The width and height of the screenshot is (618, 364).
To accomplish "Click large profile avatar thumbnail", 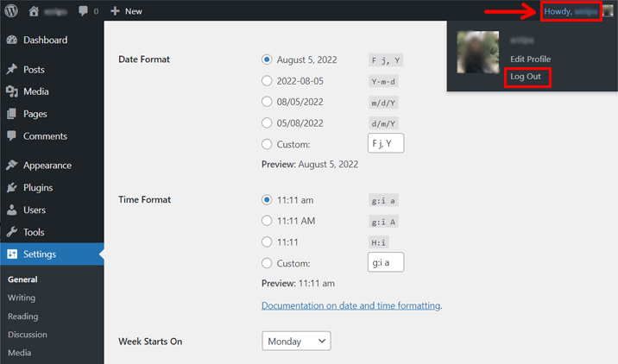I will (477, 52).
